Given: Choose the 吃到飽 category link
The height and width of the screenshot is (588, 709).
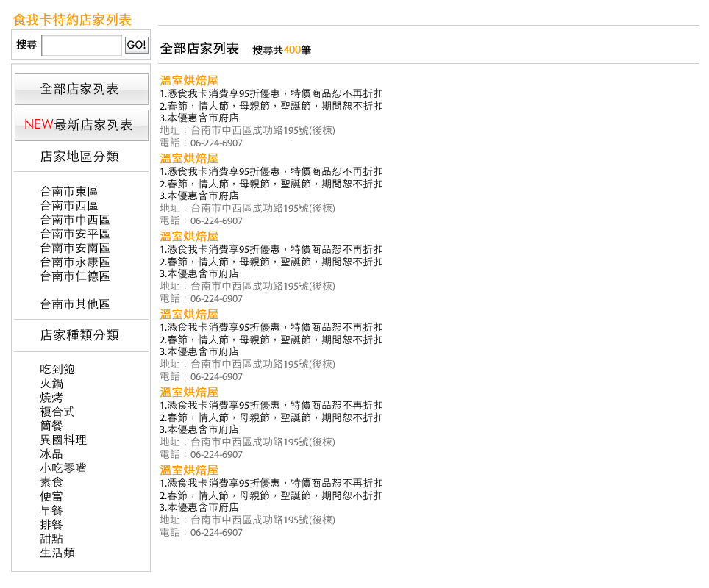Looking at the screenshot, I should pyautogui.click(x=57, y=369).
